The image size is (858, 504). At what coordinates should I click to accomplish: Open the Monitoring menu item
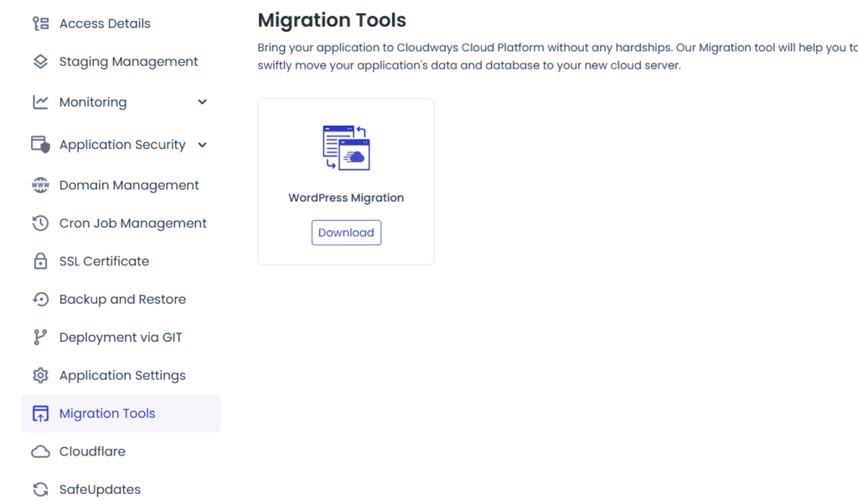pyautogui.click(x=93, y=102)
